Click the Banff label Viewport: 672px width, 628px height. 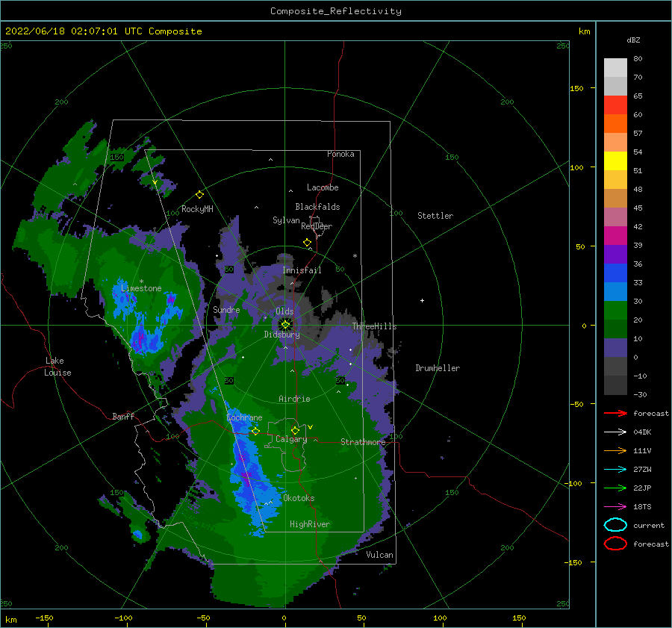click(123, 416)
